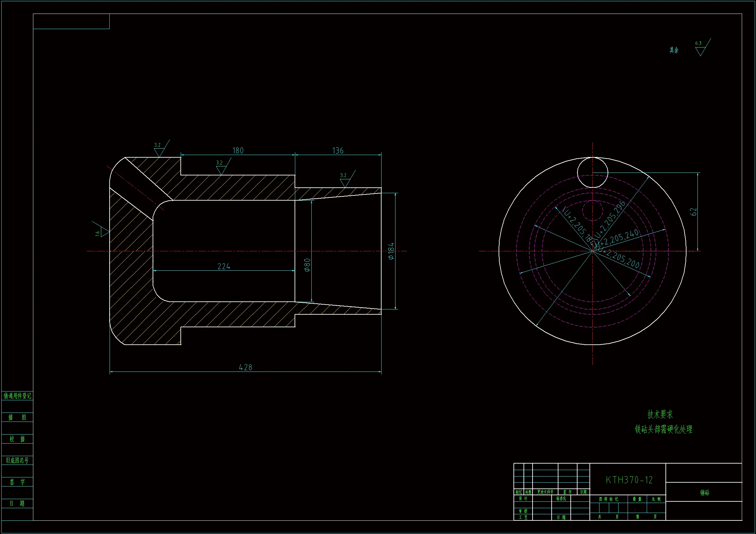Click the 铁砧头部需硬化处理 note text
756x534 pixels.
pyautogui.click(x=664, y=429)
